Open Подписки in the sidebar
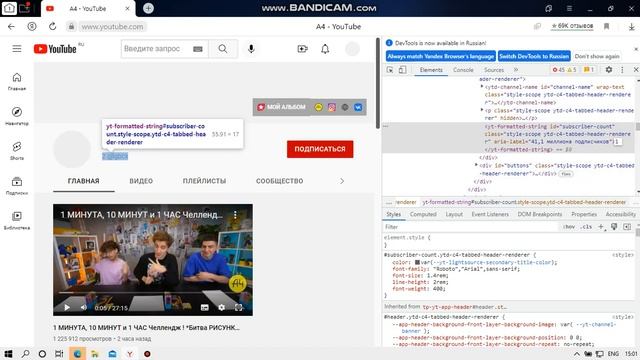This screenshot has width=640, height=360. point(17,186)
